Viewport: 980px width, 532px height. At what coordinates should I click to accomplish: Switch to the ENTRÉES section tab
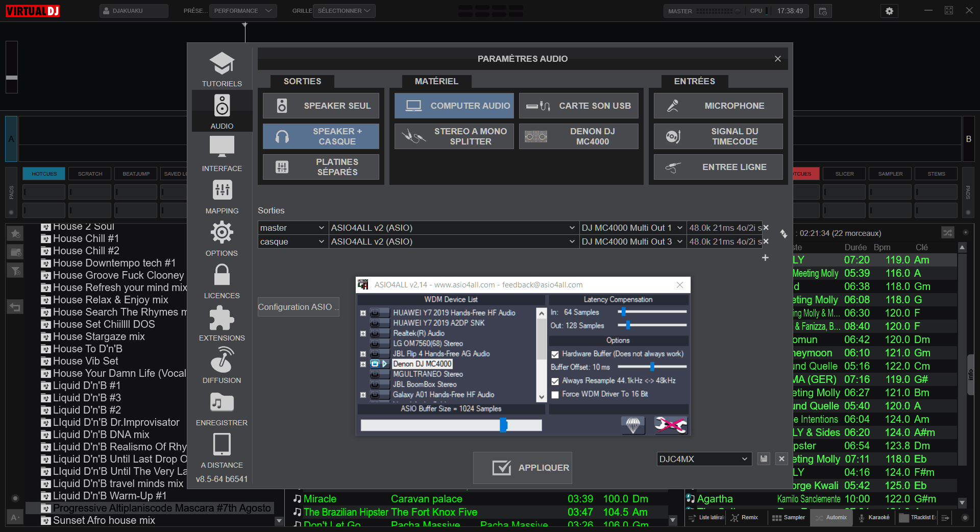coord(694,81)
